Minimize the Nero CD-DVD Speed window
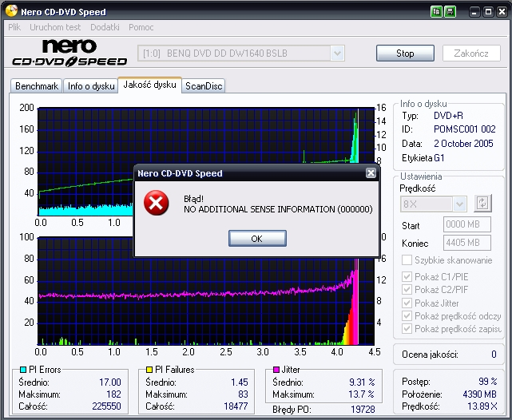 (474, 12)
